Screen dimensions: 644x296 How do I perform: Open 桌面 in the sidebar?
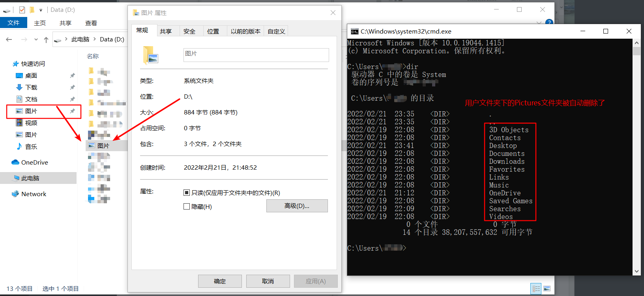click(31, 75)
